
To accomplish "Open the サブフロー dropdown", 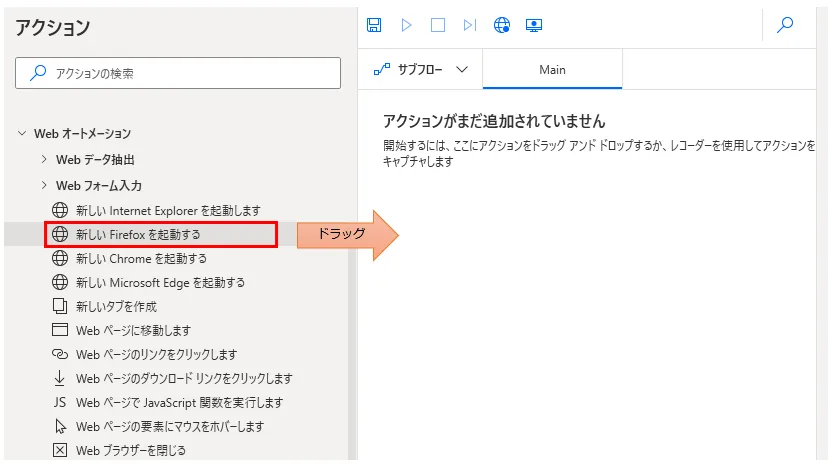I will point(421,70).
